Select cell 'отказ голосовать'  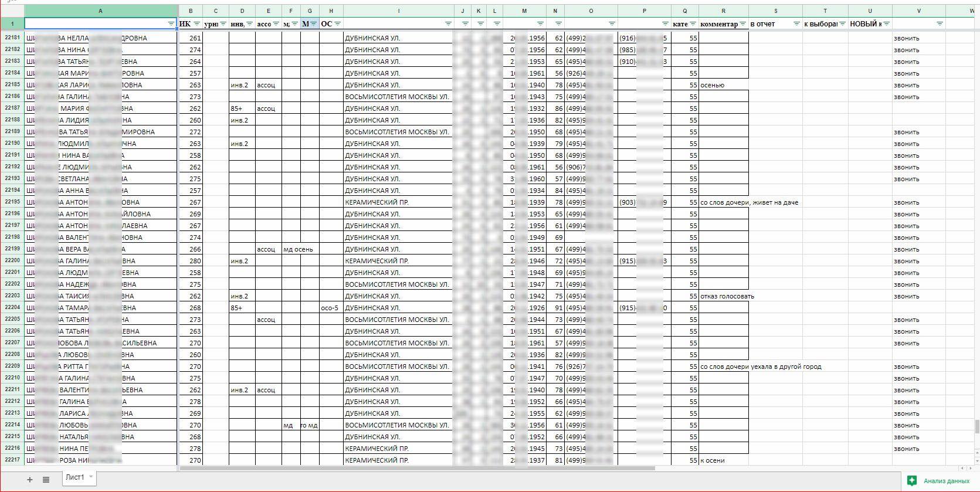pyautogui.click(x=724, y=296)
